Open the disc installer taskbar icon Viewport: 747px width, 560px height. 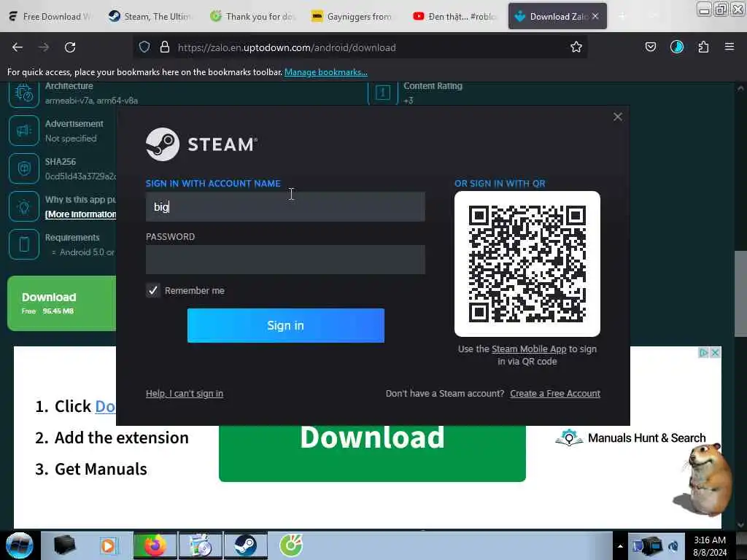click(x=201, y=545)
